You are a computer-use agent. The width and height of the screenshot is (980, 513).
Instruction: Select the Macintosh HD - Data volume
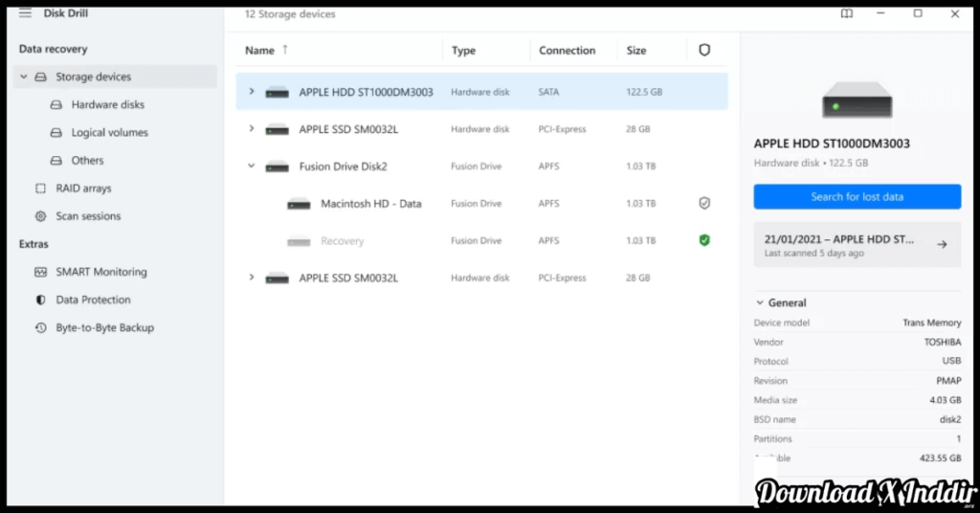(370, 204)
